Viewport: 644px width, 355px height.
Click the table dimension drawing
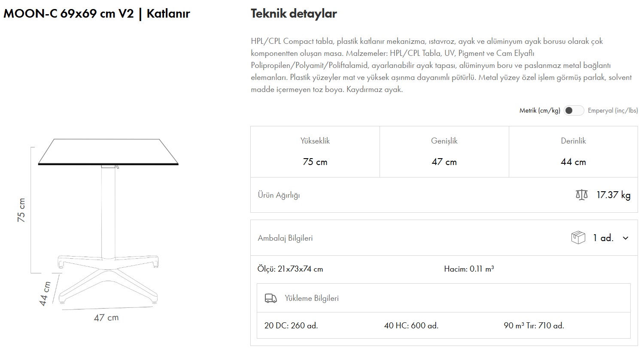103,223
